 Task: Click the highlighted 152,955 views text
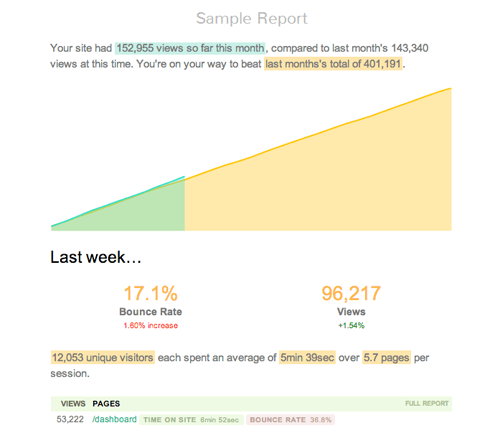pos(190,48)
